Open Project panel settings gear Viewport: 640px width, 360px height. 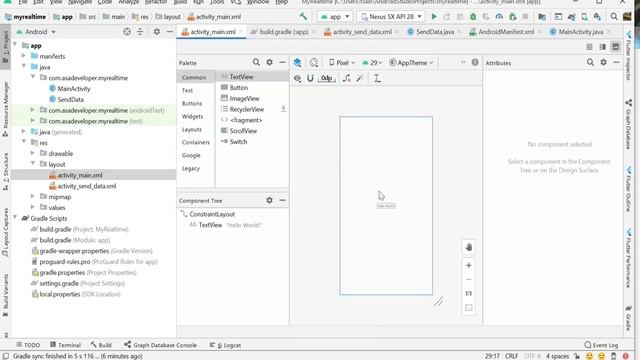pos(157,31)
